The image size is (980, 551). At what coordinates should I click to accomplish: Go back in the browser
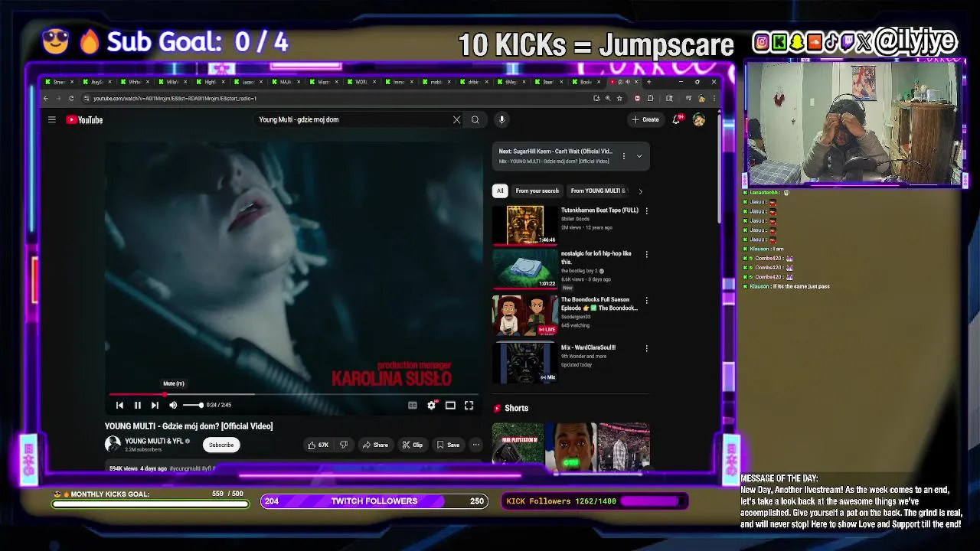click(46, 98)
